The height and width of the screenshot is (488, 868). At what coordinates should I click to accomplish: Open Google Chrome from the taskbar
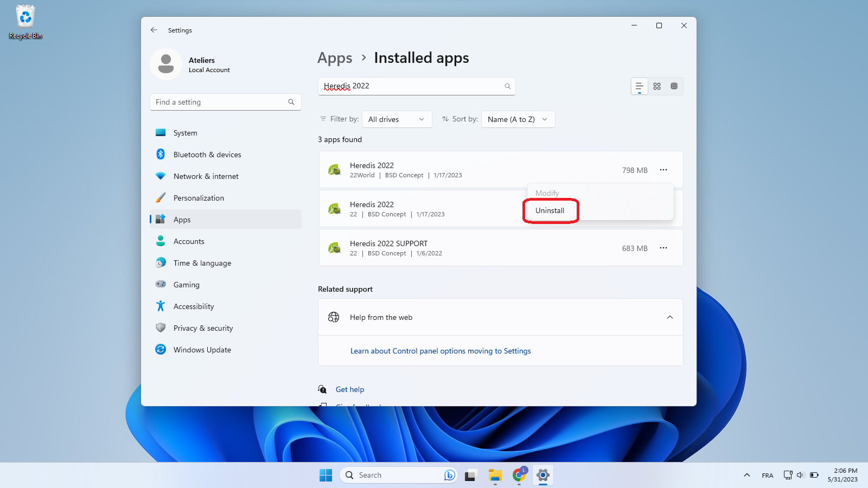coord(519,475)
